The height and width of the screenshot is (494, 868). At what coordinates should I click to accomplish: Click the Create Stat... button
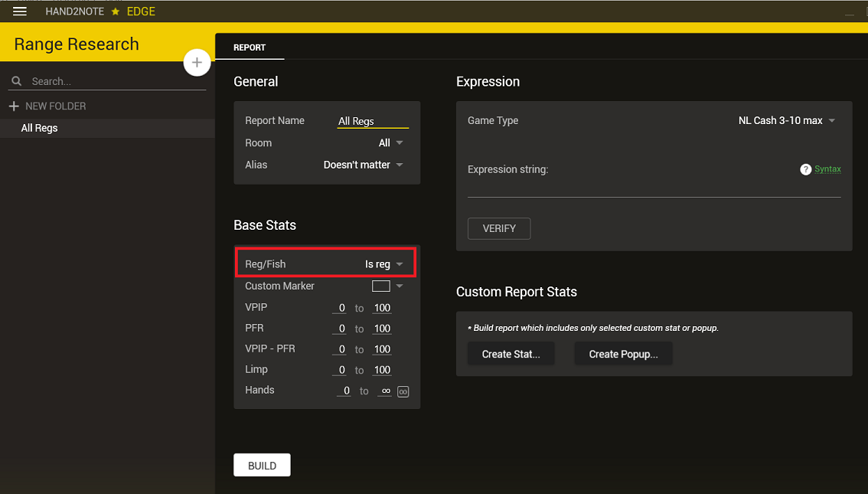coord(511,354)
